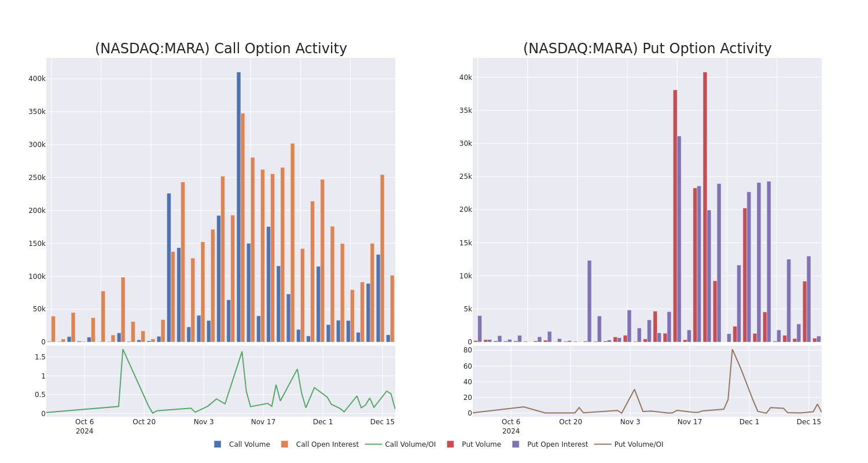
Task: Click the 'Put Volume/OI' legend label
Action: pos(639,444)
